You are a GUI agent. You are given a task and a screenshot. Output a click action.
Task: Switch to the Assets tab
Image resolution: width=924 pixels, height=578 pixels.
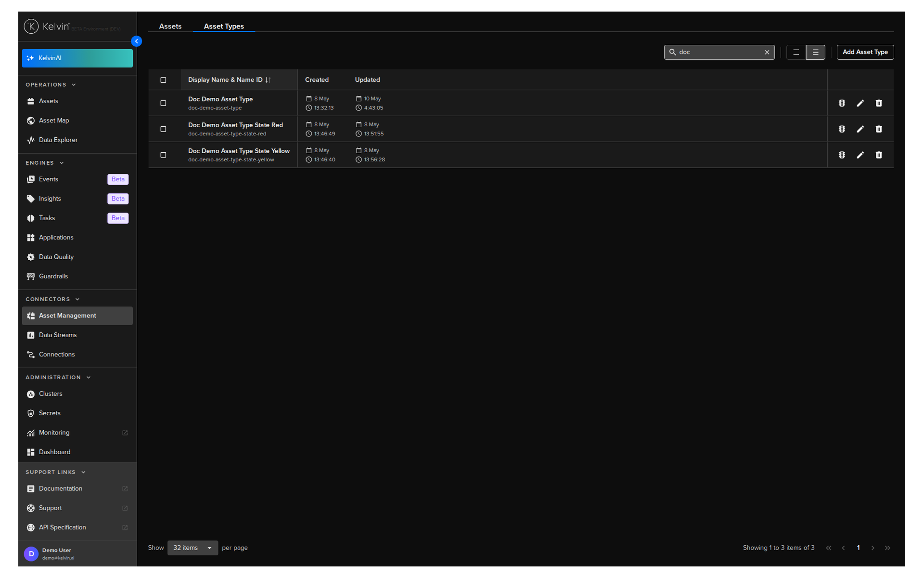click(170, 26)
